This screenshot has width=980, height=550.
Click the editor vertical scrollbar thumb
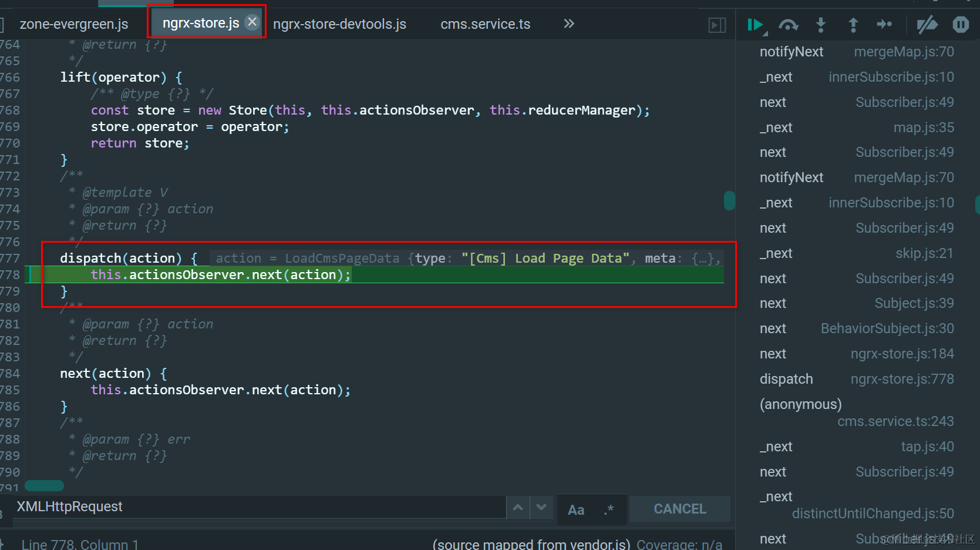tap(729, 201)
